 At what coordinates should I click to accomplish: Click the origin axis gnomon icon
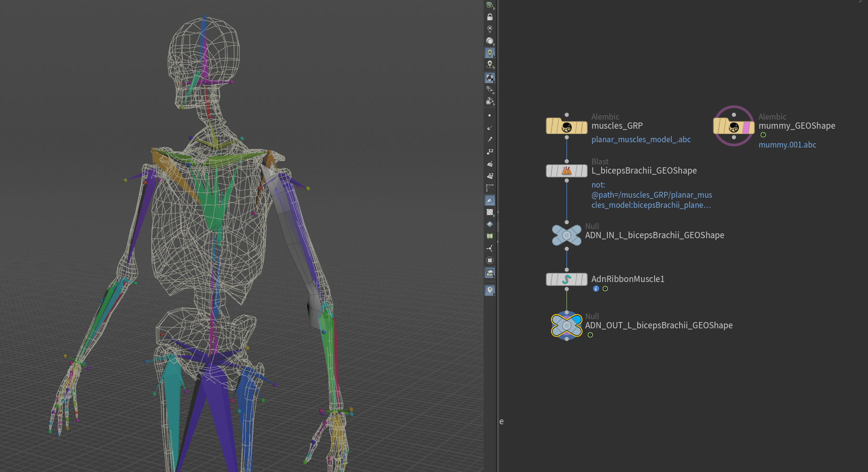(x=490, y=248)
